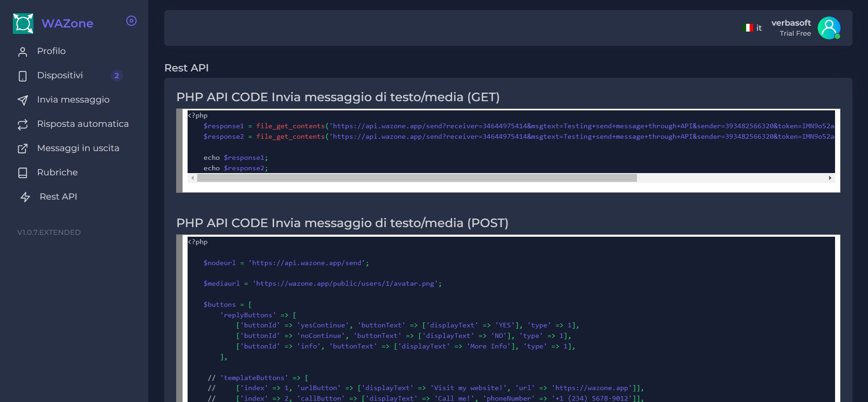Click the 'Call me!' callButton line
868x402 pixels.
(426, 398)
